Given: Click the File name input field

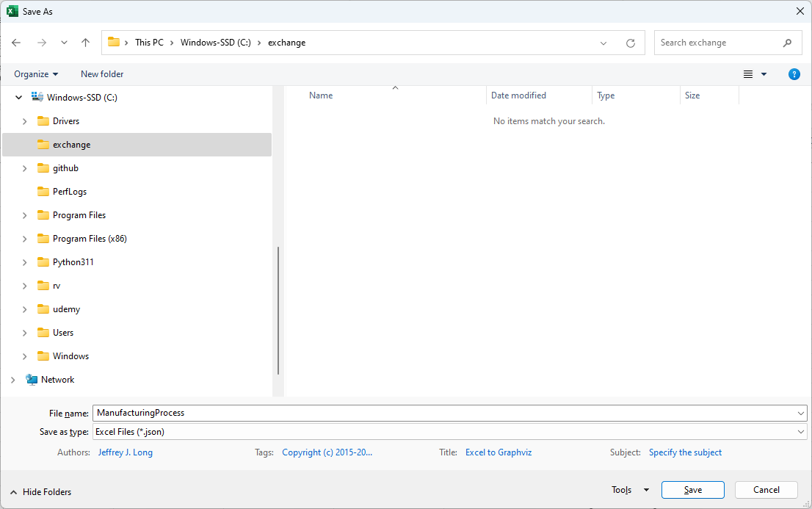Looking at the screenshot, I should [x=441, y=413].
